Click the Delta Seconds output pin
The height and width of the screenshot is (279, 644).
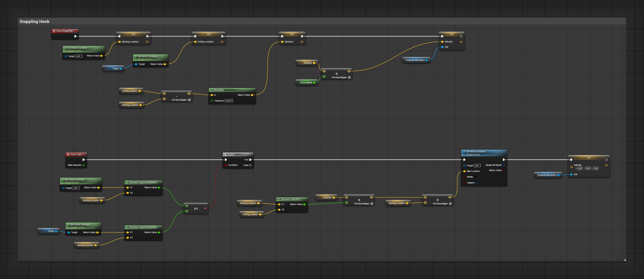coord(83,165)
